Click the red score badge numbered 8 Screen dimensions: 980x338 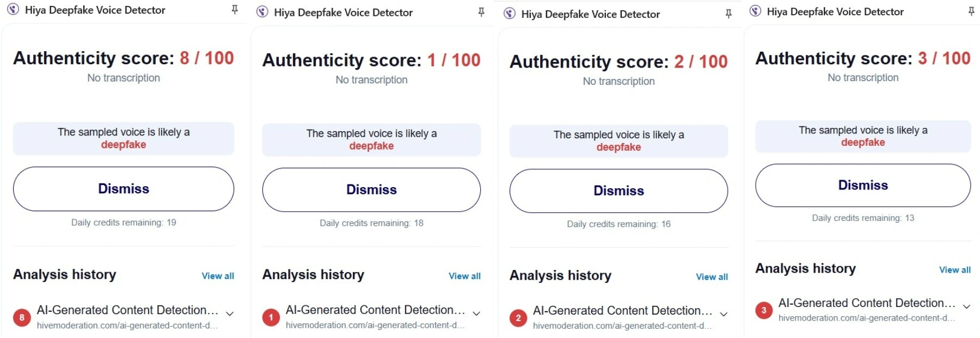point(22,317)
